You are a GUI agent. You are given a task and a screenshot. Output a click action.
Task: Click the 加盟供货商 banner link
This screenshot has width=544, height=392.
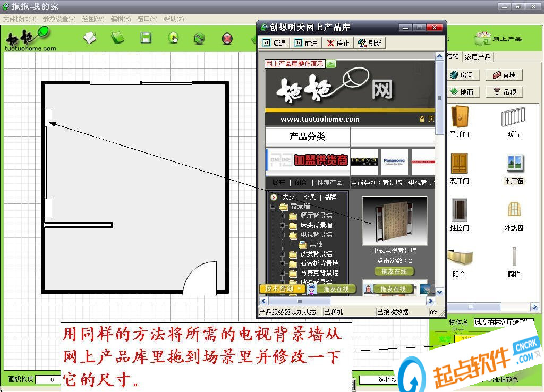point(308,160)
